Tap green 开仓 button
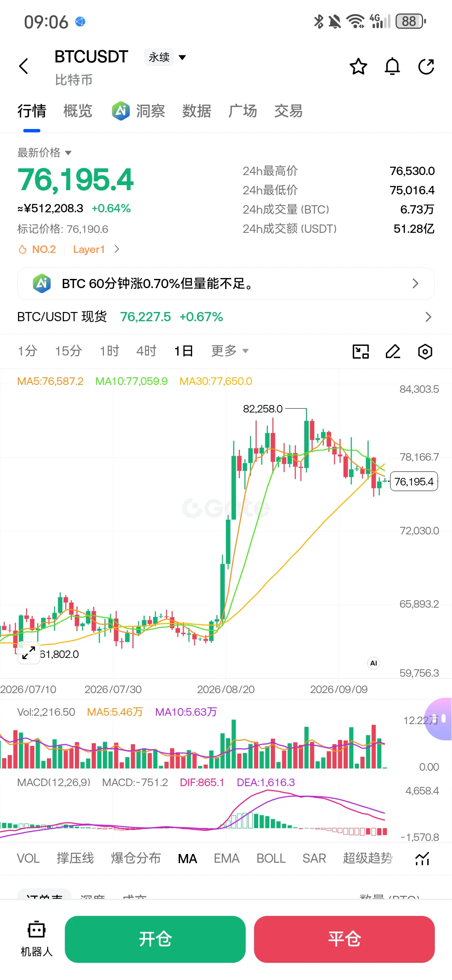452x980 pixels. [155, 939]
